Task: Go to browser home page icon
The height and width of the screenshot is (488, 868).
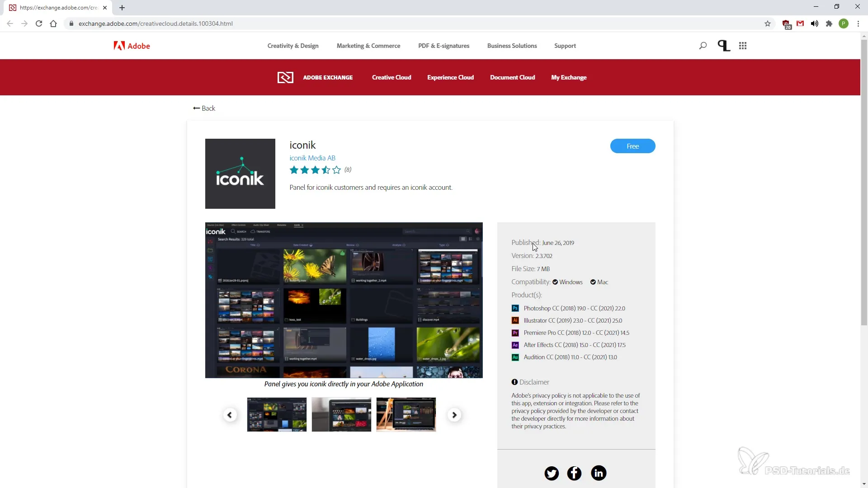Action: [53, 23]
